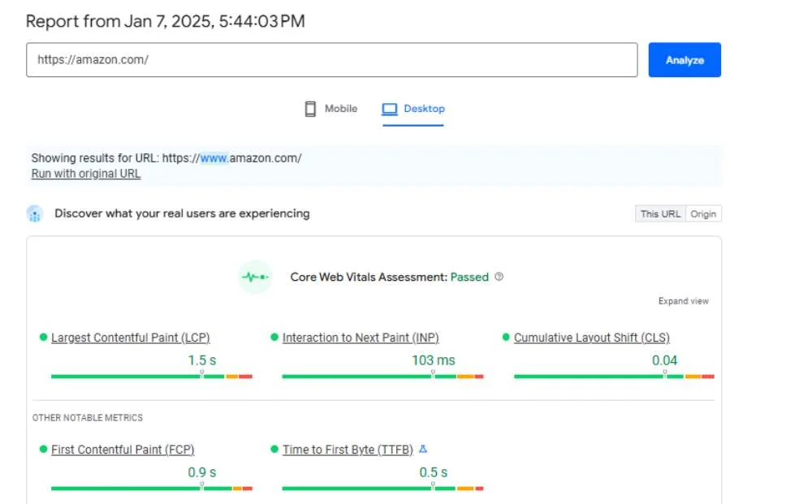
Task: Click the green dot beside TTFB
Action: pyautogui.click(x=274, y=449)
